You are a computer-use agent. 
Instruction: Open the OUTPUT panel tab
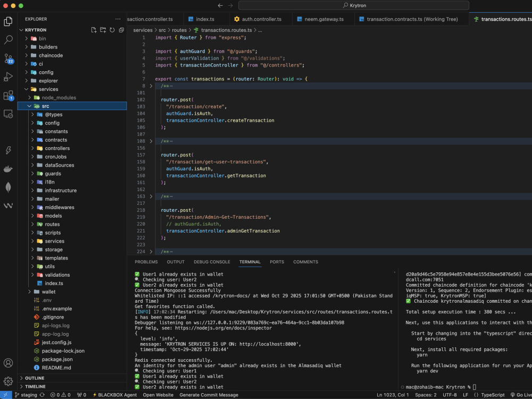pyautogui.click(x=176, y=262)
